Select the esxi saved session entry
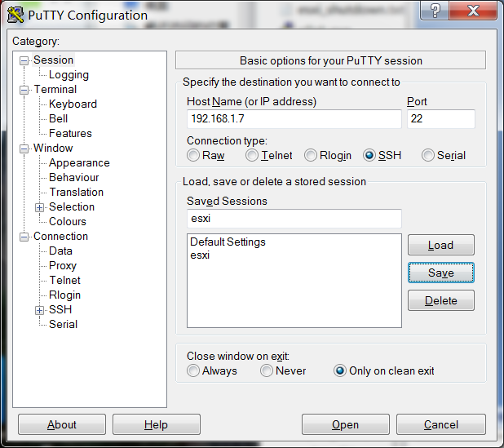The height and width of the screenshot is (448, 504). point(200,255)
